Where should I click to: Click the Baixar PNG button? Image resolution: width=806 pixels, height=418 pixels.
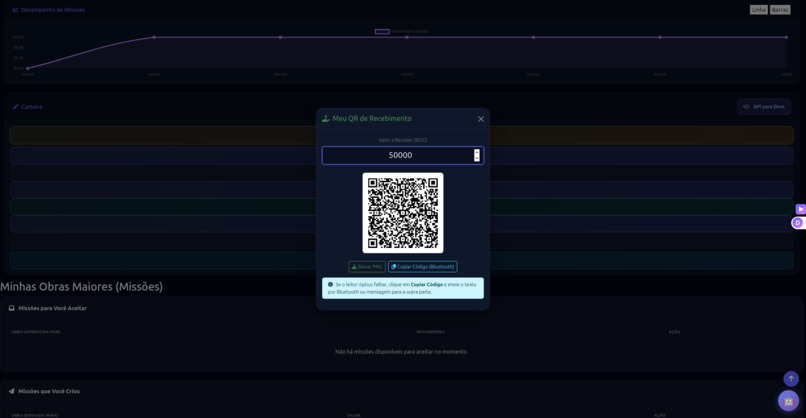(x=367, y=267)
